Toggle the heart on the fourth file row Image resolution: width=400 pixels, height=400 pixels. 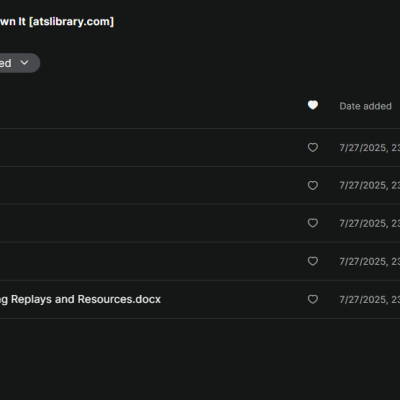(x=313, y=261)
